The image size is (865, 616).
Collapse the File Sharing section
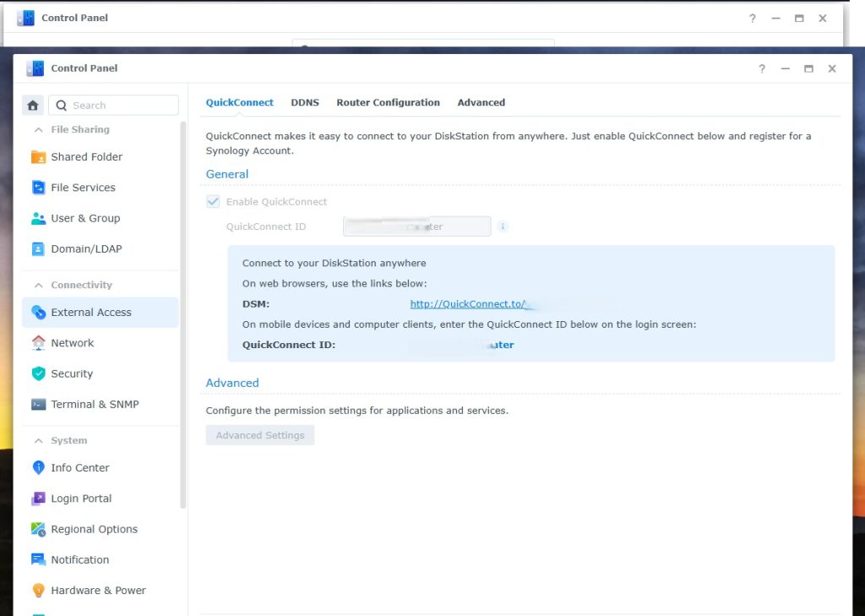pyautogui.click(x=39, y=130)
